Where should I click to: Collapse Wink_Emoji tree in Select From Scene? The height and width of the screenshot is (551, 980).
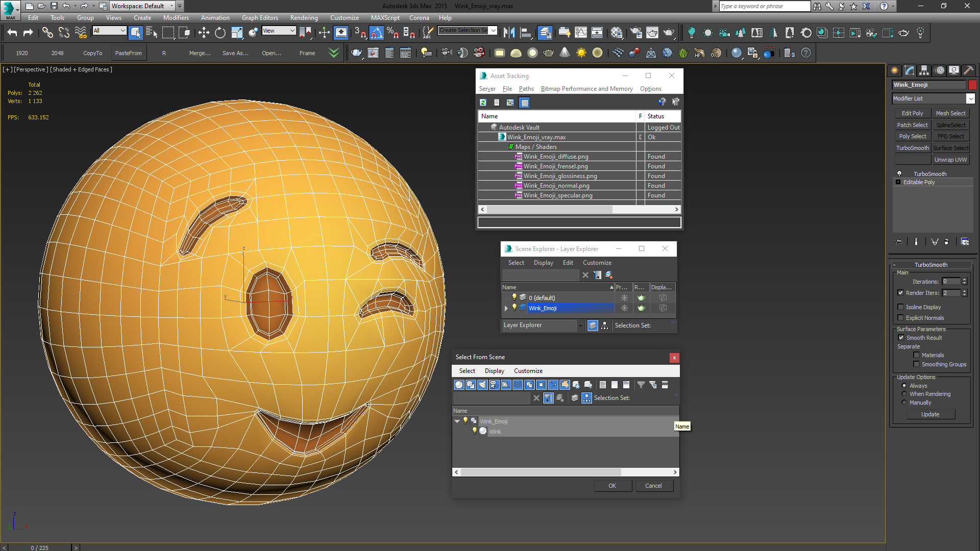point(457,421)
